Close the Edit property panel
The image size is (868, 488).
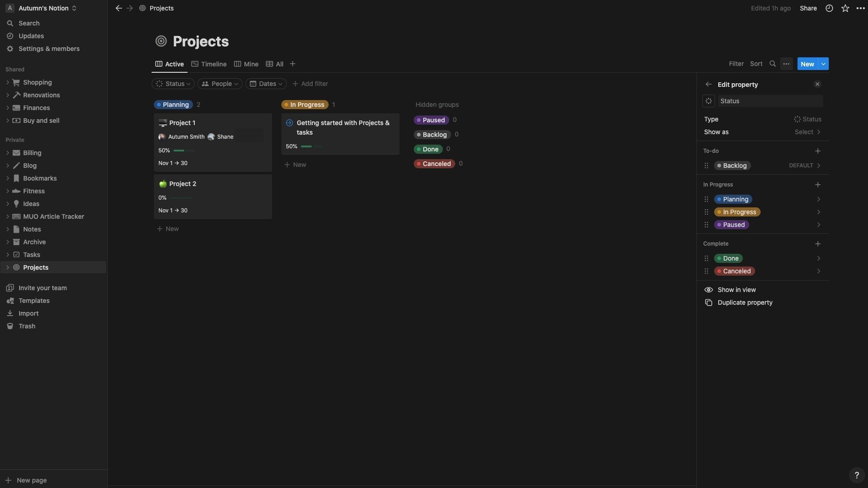pyautogui.click(x=817, y=84)
